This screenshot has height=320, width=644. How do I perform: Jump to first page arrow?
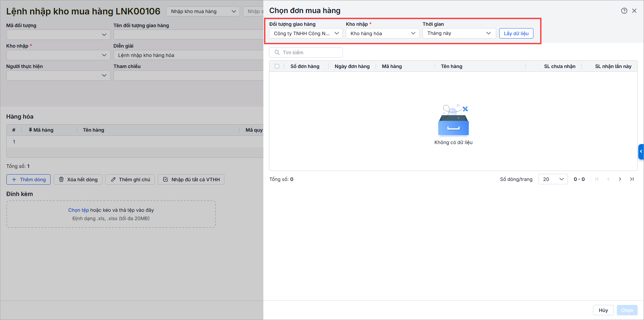pos(597,179)
